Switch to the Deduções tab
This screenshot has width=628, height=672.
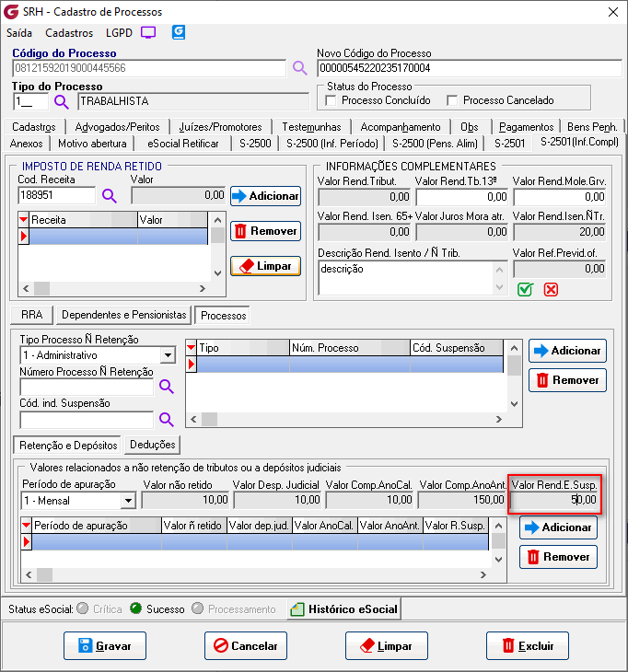coord(151,446)
